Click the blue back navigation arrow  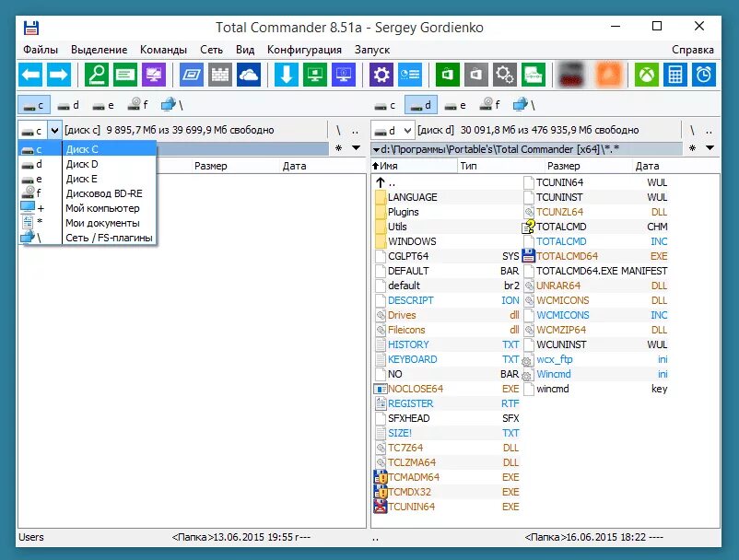[30, 74]
